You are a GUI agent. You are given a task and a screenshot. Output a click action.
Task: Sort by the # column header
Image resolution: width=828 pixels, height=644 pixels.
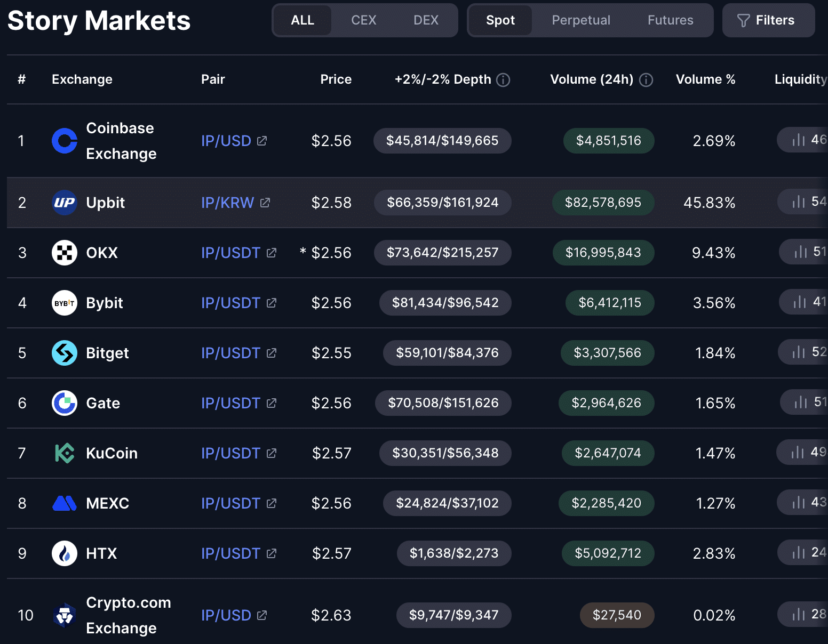pos(22,79)
